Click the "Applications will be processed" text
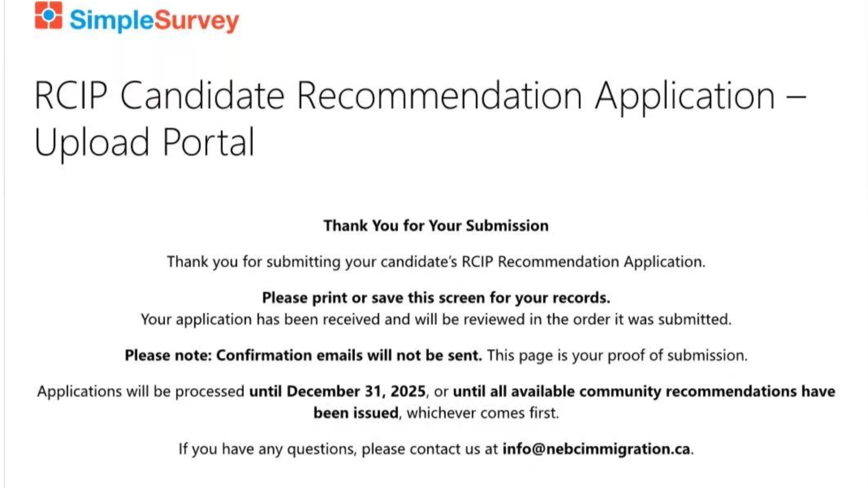868x488 pixels. [141, 392]
